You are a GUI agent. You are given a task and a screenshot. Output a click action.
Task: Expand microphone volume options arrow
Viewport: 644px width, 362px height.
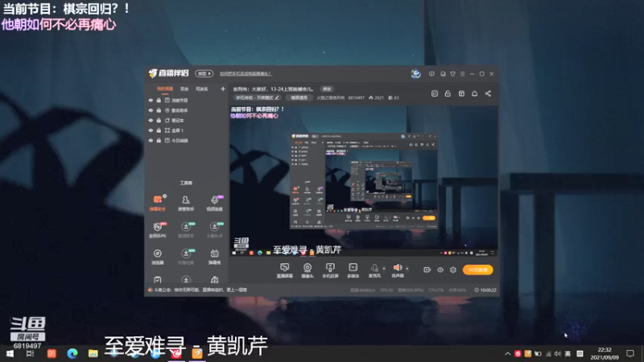[384, 269]
